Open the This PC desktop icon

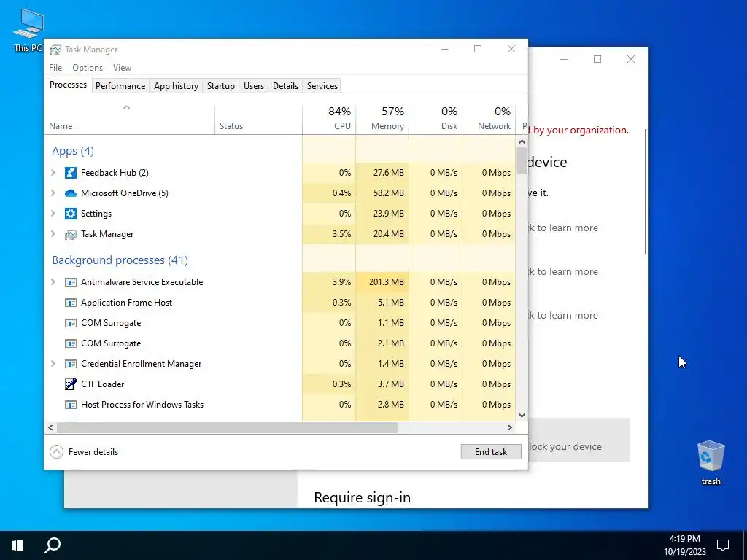click(x=28, y=30)
